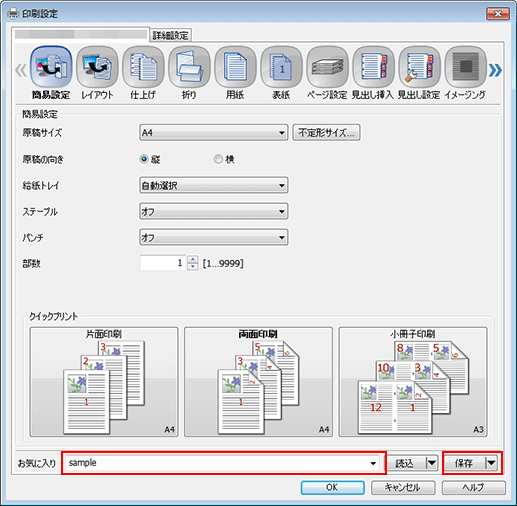Click the 保存 save button

pyautogui.click(x=465, y=463)
